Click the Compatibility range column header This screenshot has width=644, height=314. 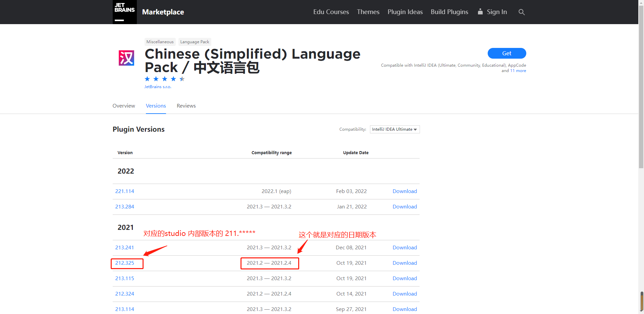coord(272,153)
